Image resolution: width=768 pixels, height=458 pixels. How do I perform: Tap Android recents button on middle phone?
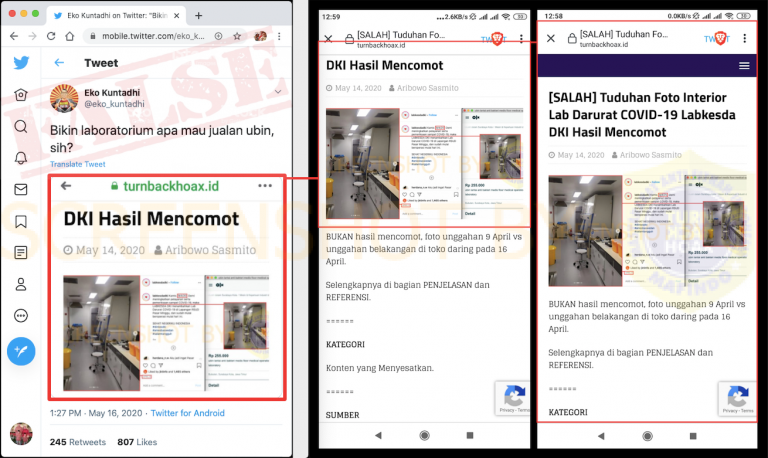click(x=470, y=435)
